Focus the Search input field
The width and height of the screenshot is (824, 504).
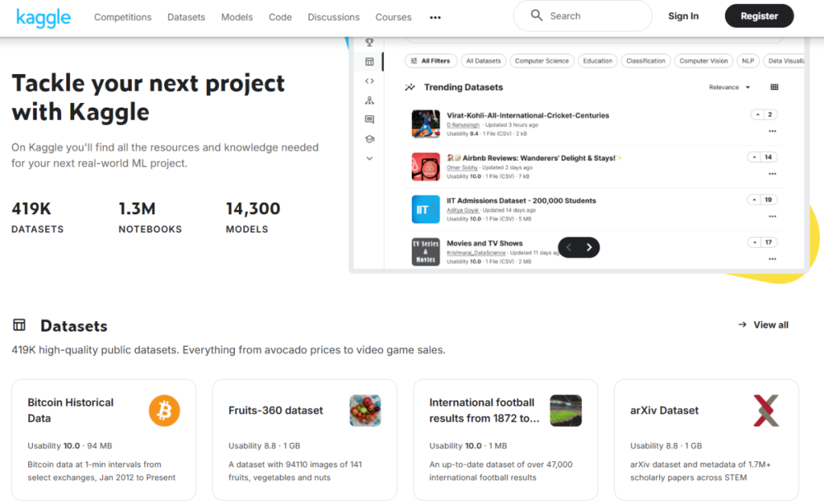tap(582, 16)
